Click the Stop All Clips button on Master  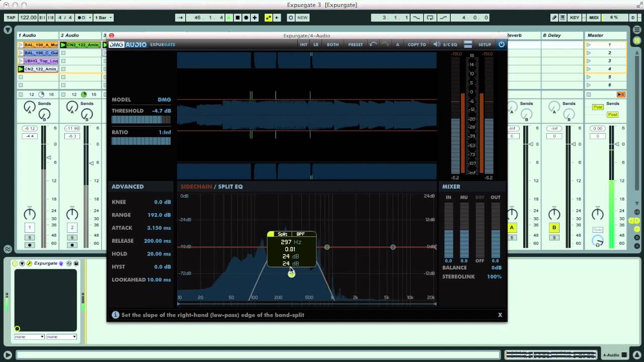[588, 95]
